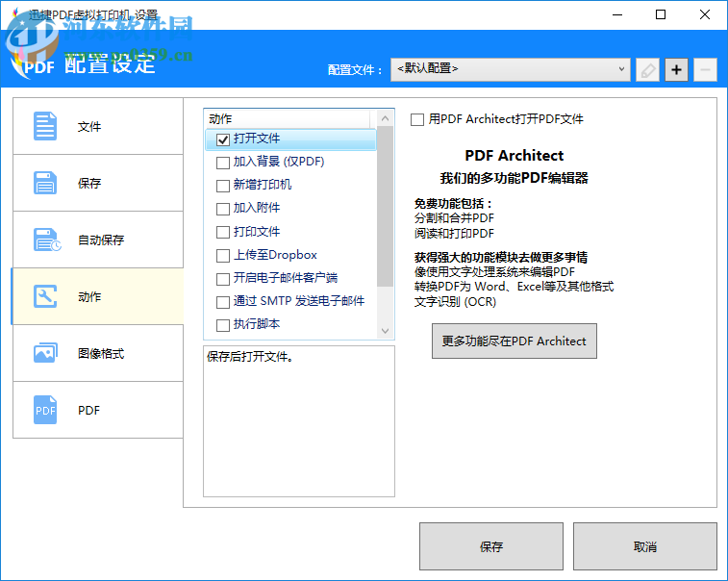Screen dimensions: 728x581
Task: Open the 保存 settings tab
Action: (98, 183)
